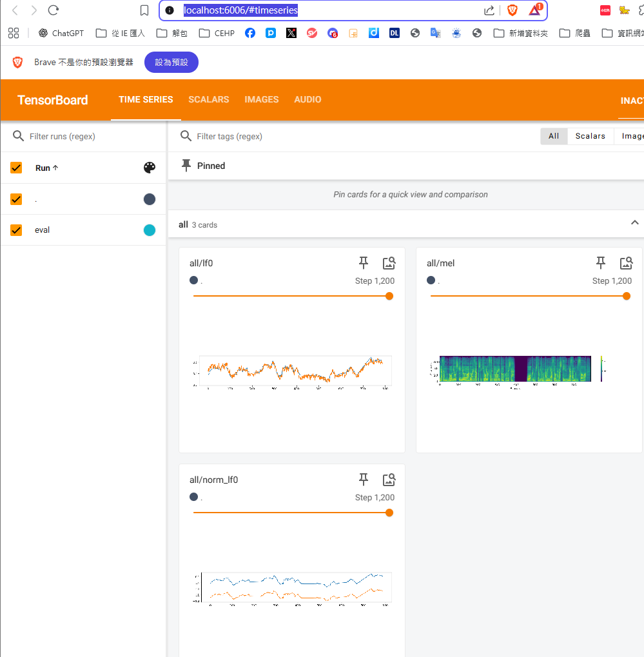The width and height of the screenshot is (644, 657).
Task: Pin the all/norm_lf0 card
Action: pos(364,479)
